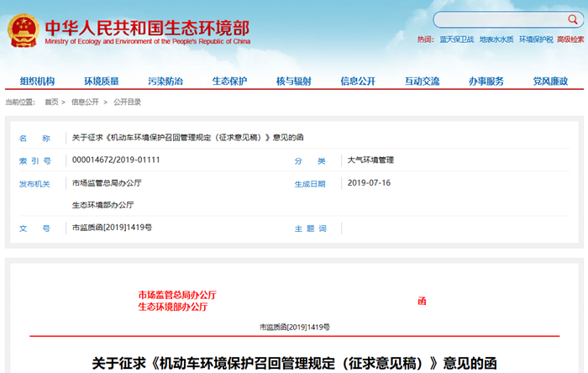Click the search magnifier icon
Screen dimensions: 588x373
573,19
